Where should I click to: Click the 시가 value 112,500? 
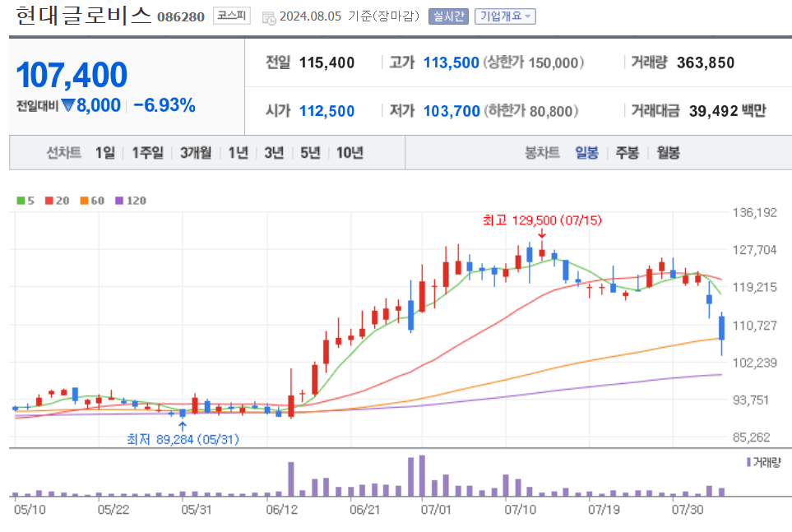coord(327,111)
